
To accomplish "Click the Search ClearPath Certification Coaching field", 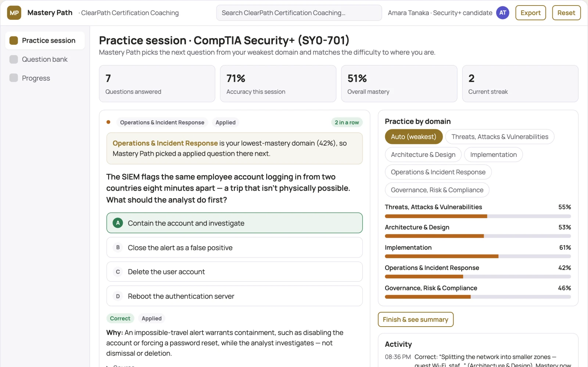I will point(299,13).
